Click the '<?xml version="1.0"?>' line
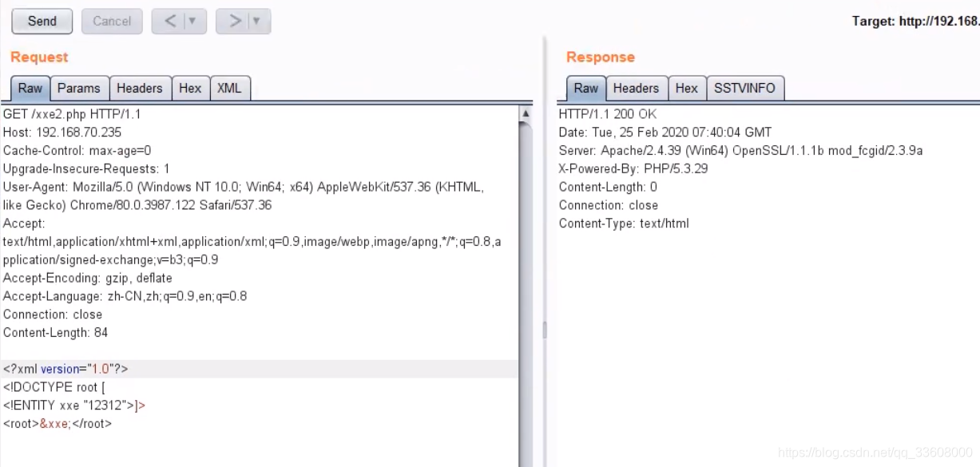 point(65,369)
